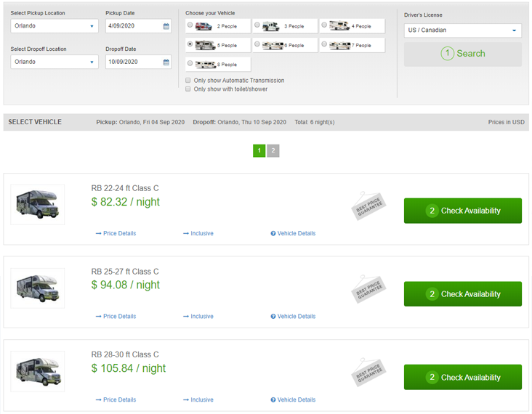The height and width of the screenshot is (414, 532).
Task: Click the RB 25-27 ft Class C title
Action: pos(125,272)
